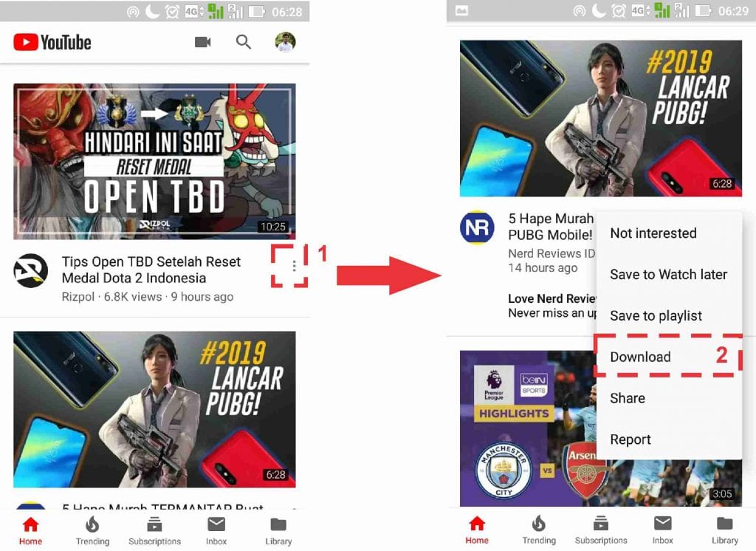This screenshot has width=756, height=551.
Task: Open three-dot menu for Tips Open TBD video
Action: [294, 266]
